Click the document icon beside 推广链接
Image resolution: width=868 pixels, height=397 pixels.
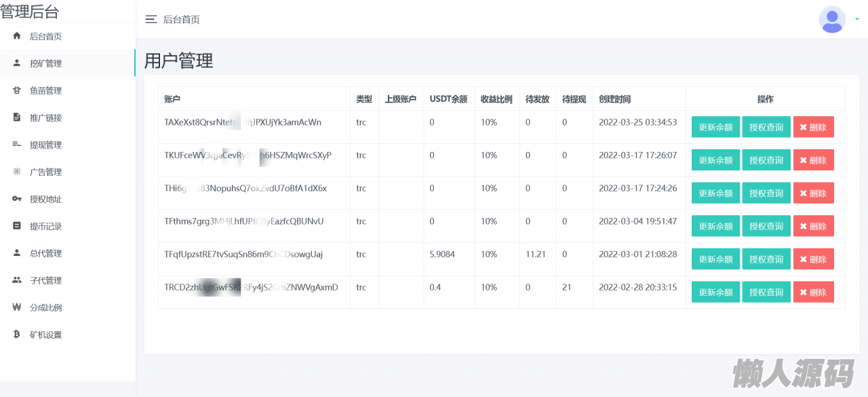[17, 117]
